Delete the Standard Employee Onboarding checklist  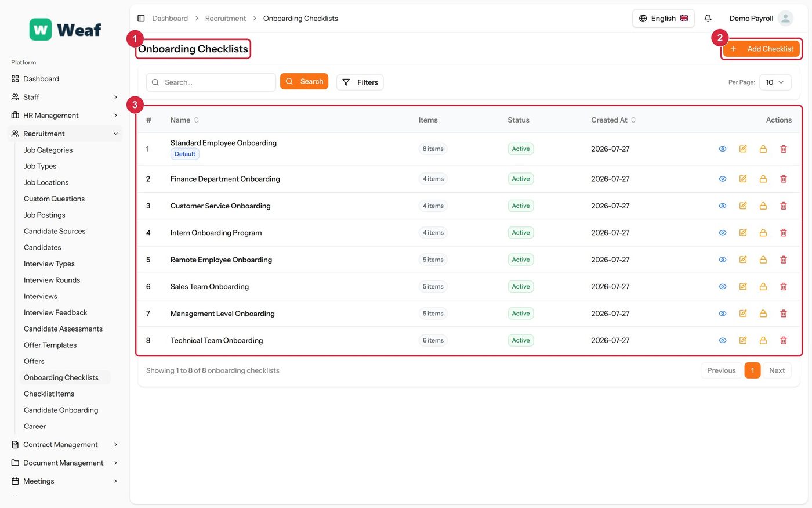coord(784,149)
